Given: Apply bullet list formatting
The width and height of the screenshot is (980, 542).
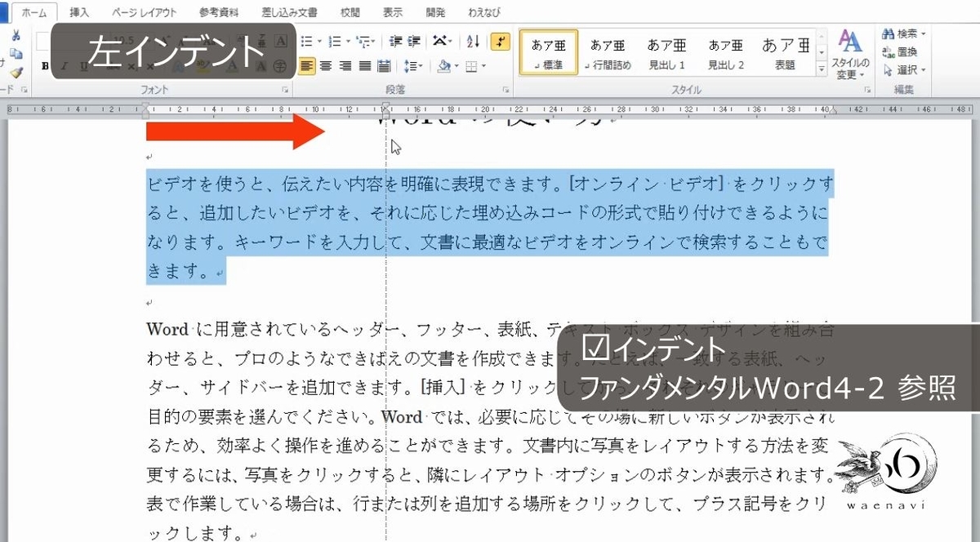Looking at the screenshot, I should (306, 41).
